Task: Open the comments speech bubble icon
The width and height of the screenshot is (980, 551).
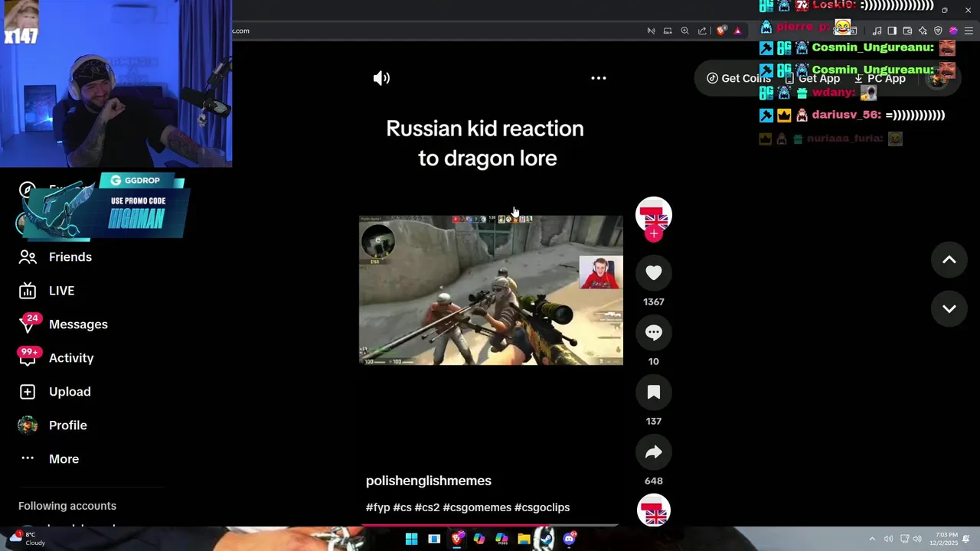Action: [x=654, y=332]
